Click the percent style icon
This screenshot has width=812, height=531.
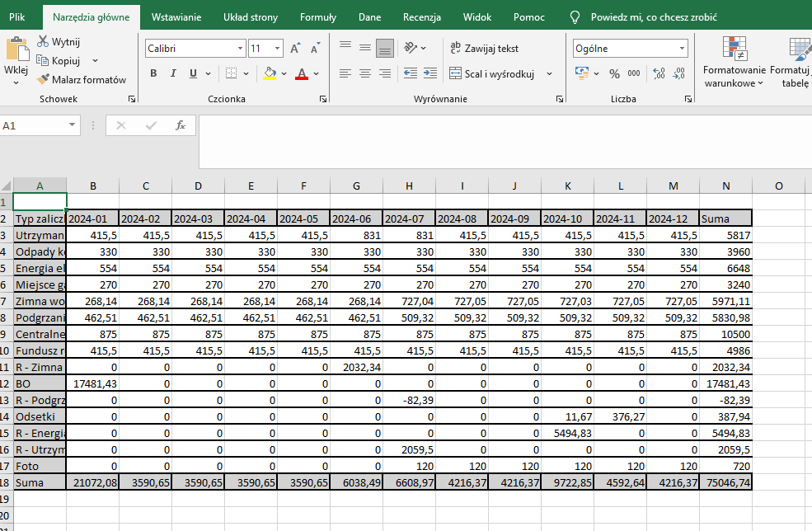pos(613,73)
